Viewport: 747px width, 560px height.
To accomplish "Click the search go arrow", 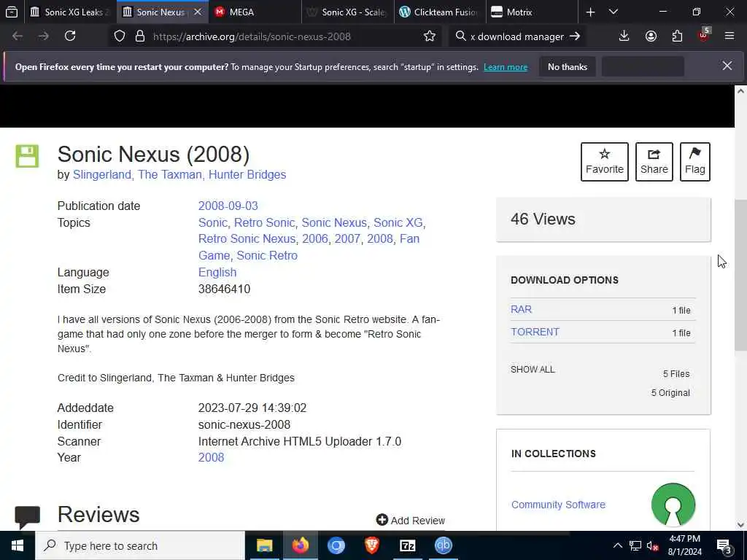I will (575, 36).
